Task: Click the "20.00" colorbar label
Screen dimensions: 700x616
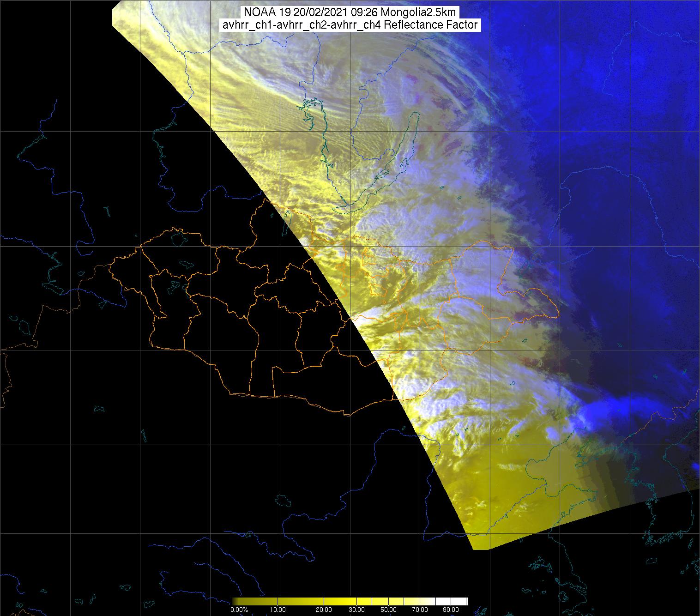Action: pyautogui.click(x=324, y=610)
